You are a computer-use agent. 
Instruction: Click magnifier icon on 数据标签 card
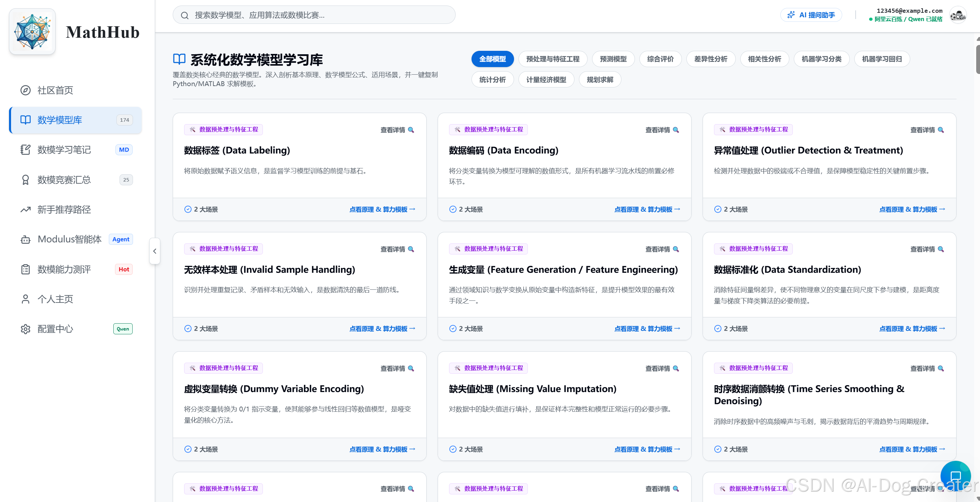tap(411, 130)
